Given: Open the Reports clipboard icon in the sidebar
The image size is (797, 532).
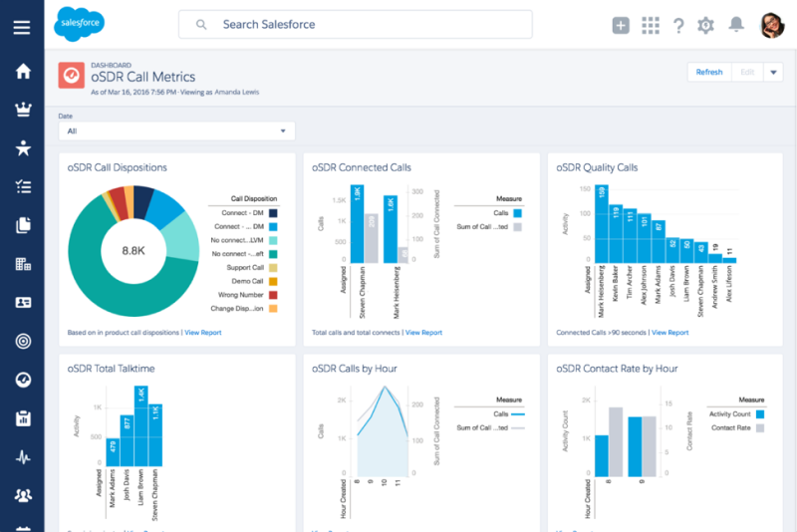Looking at the screenshot, I should click(x=23, y=418).
